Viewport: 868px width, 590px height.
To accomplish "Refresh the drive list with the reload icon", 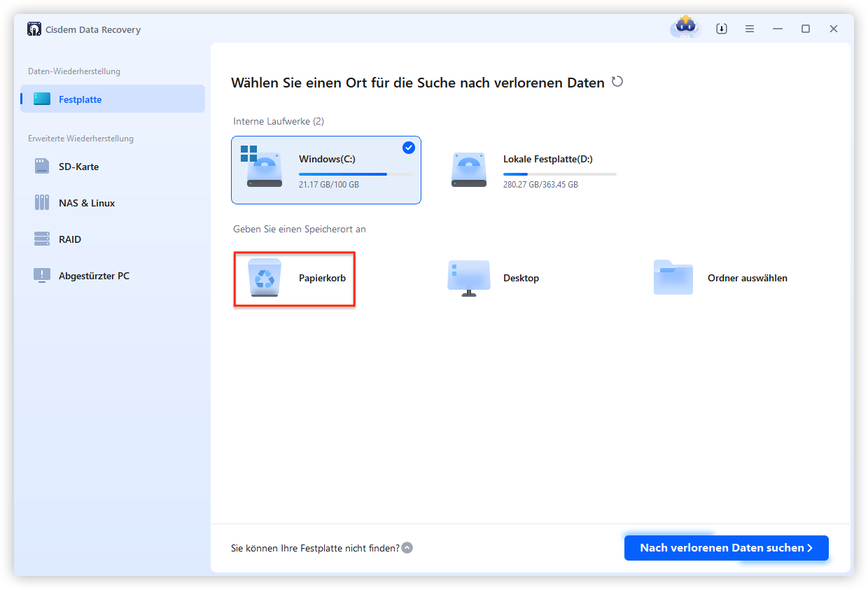I will (617, 82).
